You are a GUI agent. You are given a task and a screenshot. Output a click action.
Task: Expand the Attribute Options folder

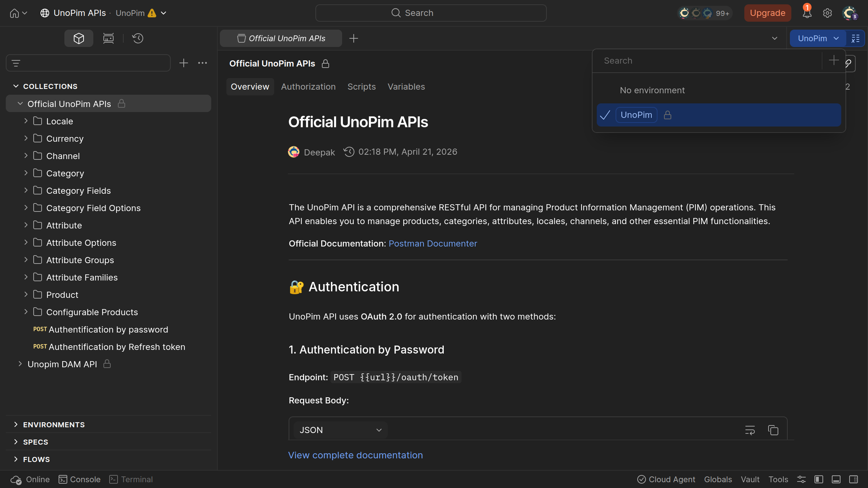pyautogui.click(x=26, y=243)
